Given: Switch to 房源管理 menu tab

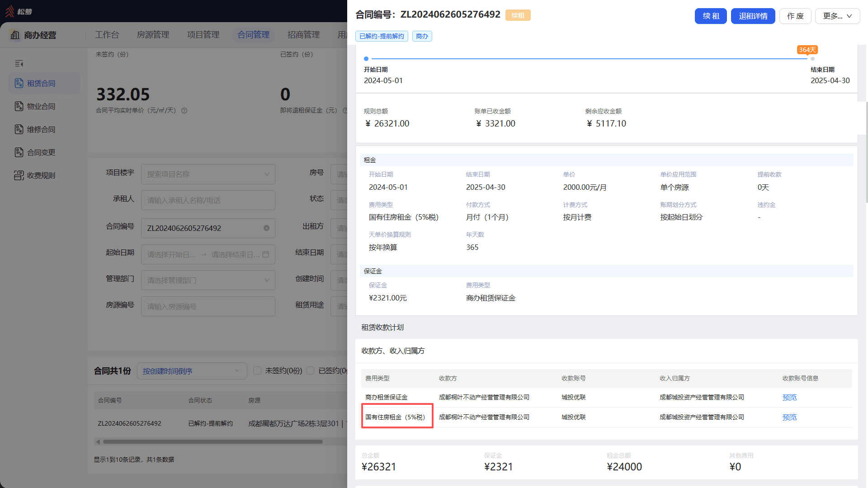Looking at the screenshot, I should click(153, 35).
